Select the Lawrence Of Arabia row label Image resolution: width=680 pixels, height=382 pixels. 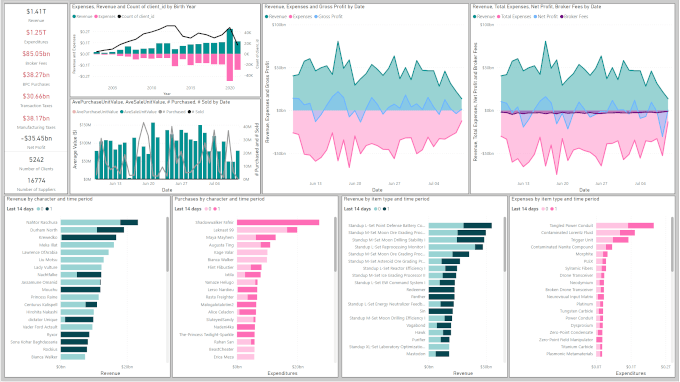pyautogui.click(x=39, y=252)
